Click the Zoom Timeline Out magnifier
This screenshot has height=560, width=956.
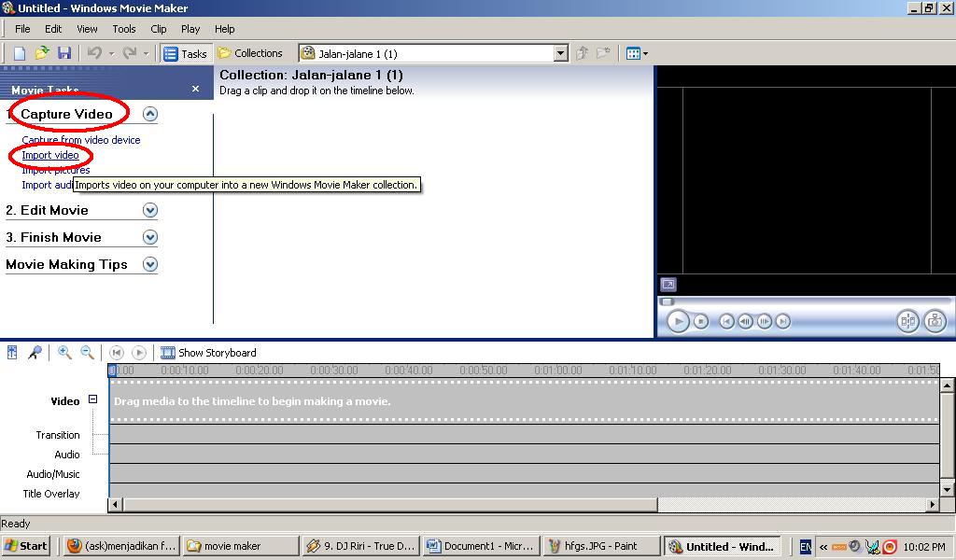coord(87,352)
